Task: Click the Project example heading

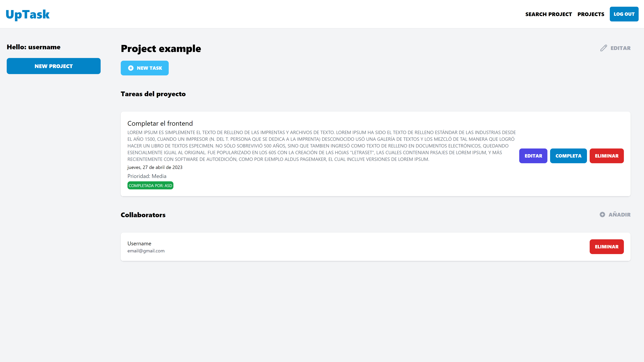Action: (161, 48)
